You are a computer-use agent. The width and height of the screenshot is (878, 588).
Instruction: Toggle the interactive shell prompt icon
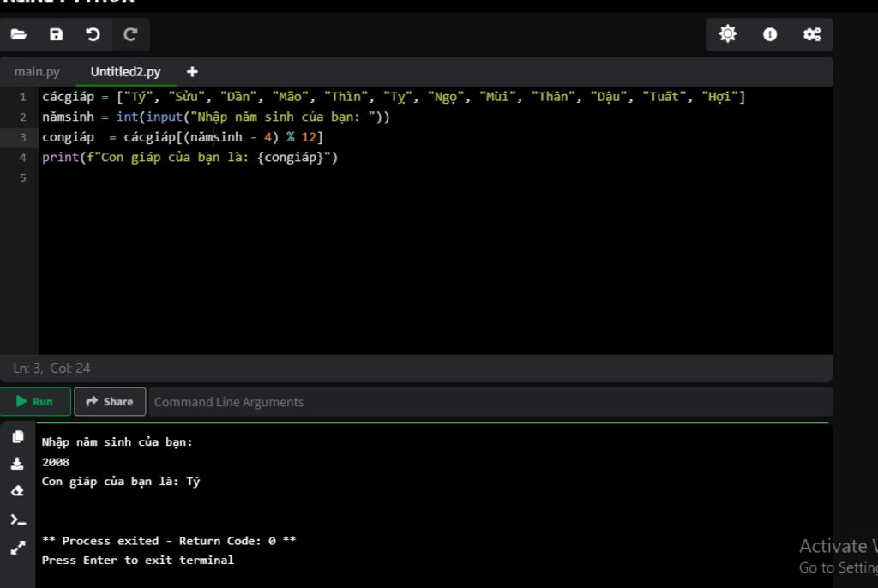(x=18, y=519)
